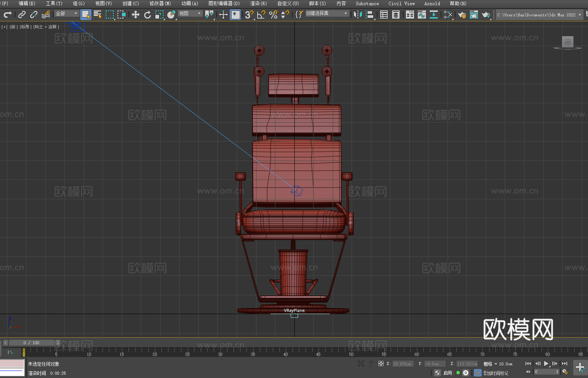Toggle the Percent Snap icon
This screenshot has height=378, width=588.
click(x=273, y=14)
